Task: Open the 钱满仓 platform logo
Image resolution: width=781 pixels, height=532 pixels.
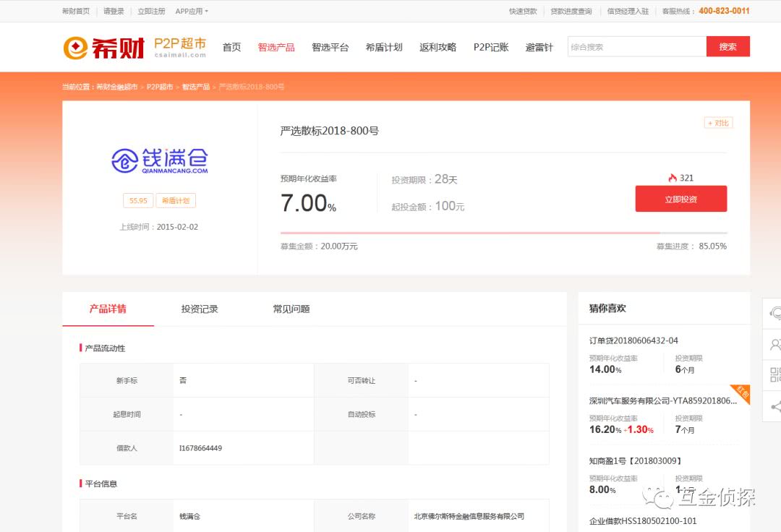Action: (159, 160)
